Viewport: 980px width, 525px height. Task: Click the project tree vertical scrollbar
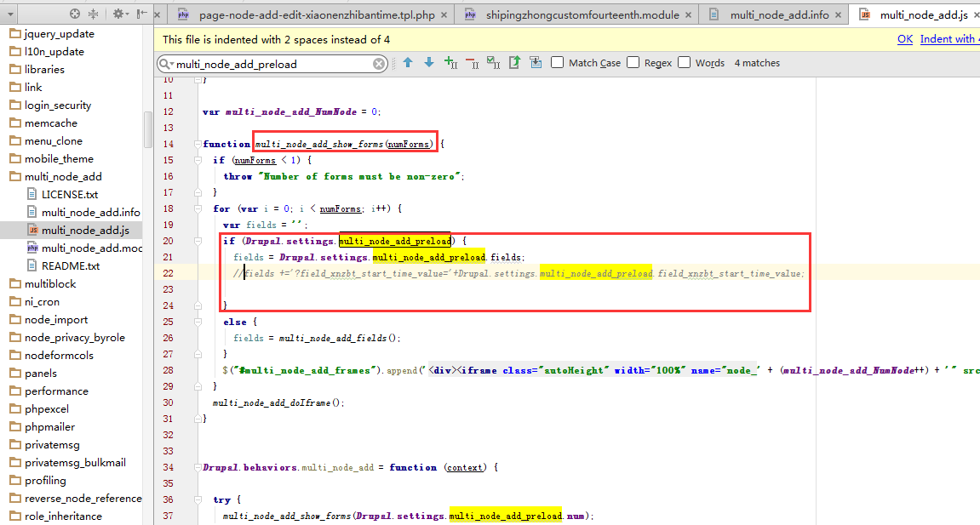(x=148, y=129)
